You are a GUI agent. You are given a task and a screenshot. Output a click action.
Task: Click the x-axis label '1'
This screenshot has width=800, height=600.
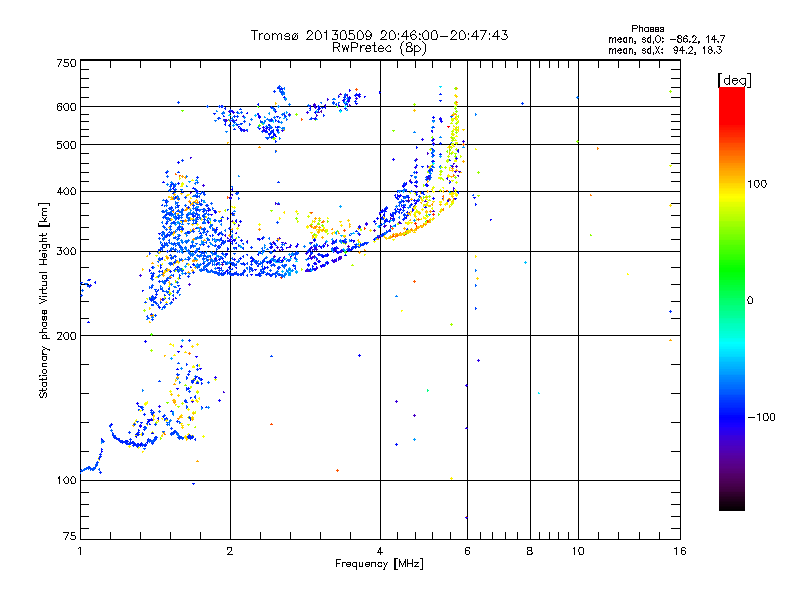tap(80, 551)
